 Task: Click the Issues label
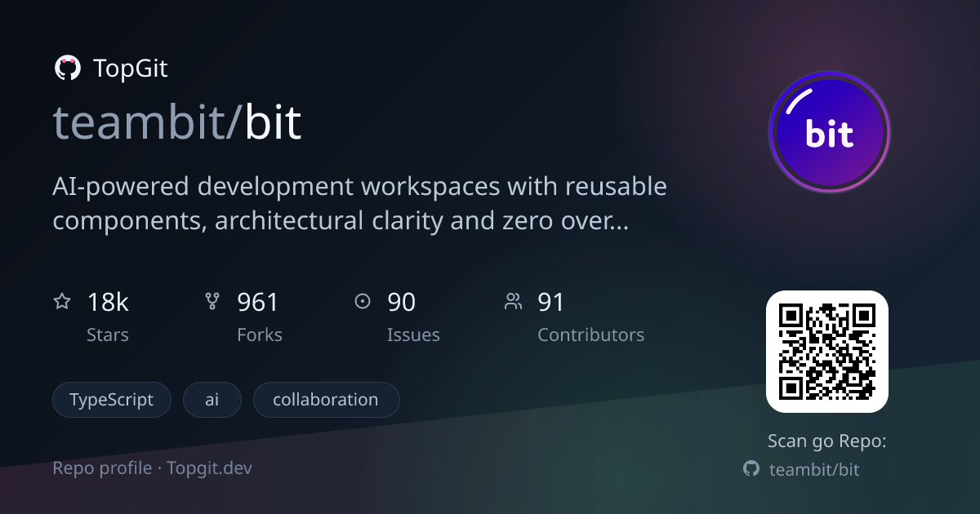[x=413, y=335]
